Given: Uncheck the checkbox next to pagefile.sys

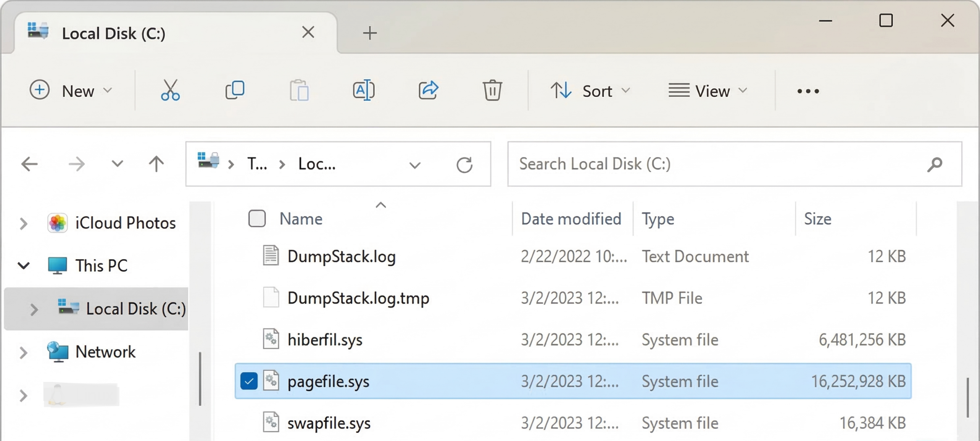Looking at the screenshot, I should [249, 381].
